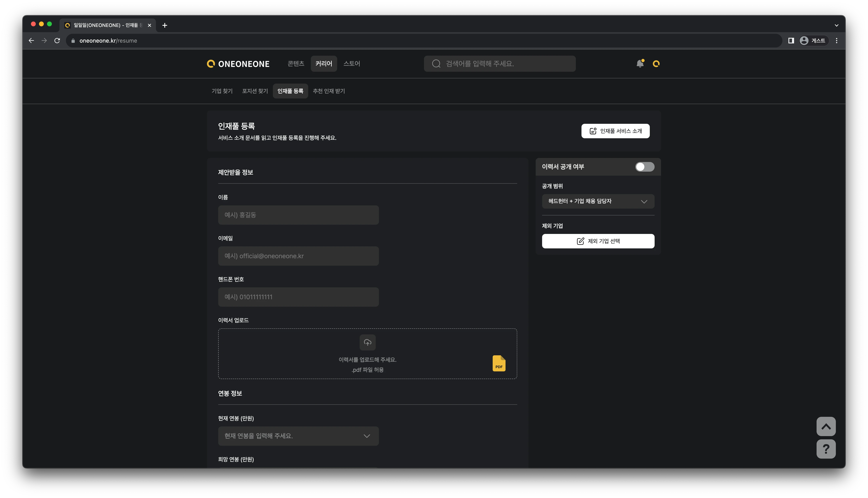
Task: Expand the 현재 연봉 dropdown
Action: 298,436
